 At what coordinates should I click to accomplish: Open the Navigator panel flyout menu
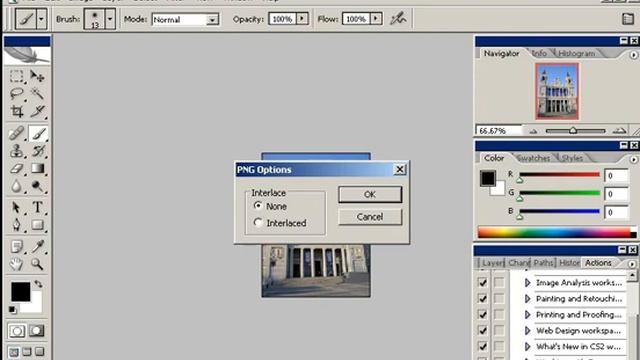click(633, 54)
